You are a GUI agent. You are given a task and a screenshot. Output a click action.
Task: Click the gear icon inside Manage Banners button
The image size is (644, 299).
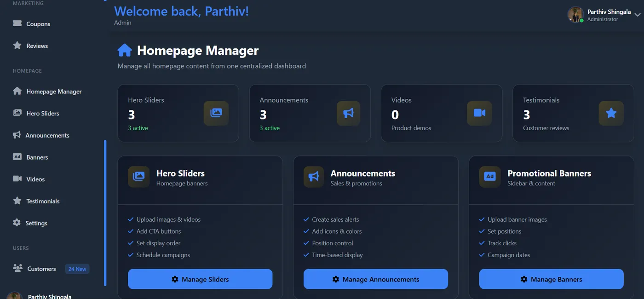click(524, 279)
